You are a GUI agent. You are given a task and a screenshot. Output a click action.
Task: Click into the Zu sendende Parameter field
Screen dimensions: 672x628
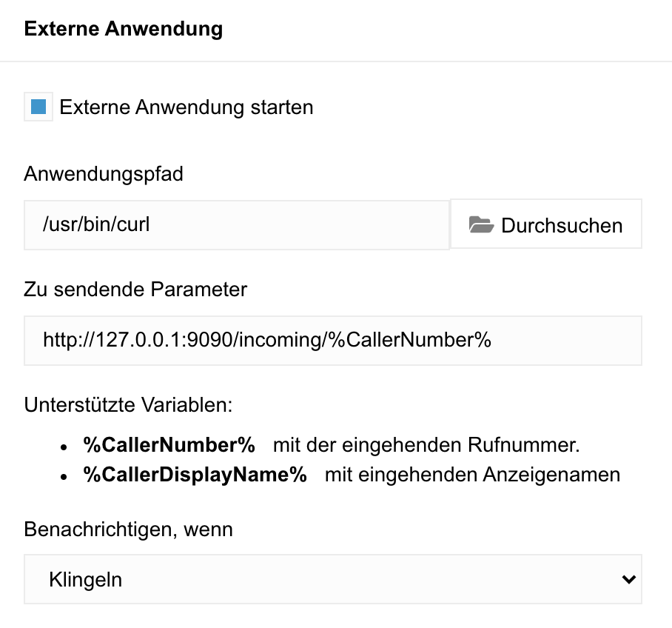pos(333,341)
